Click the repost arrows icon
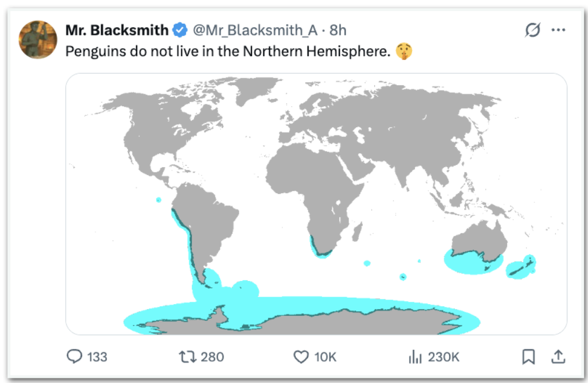The height and width of the screenshot is (383, 588). point(188,356)
